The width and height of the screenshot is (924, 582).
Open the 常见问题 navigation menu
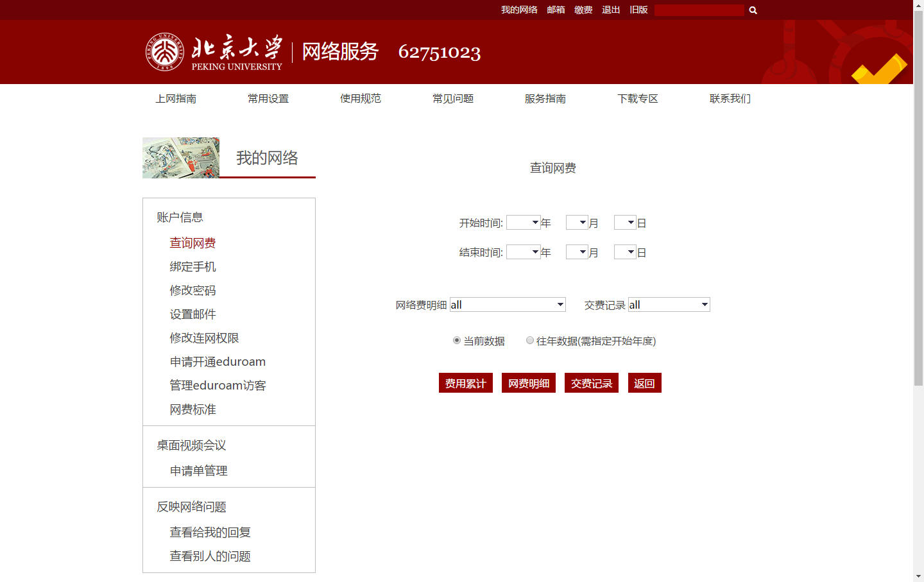coord(453,99)
